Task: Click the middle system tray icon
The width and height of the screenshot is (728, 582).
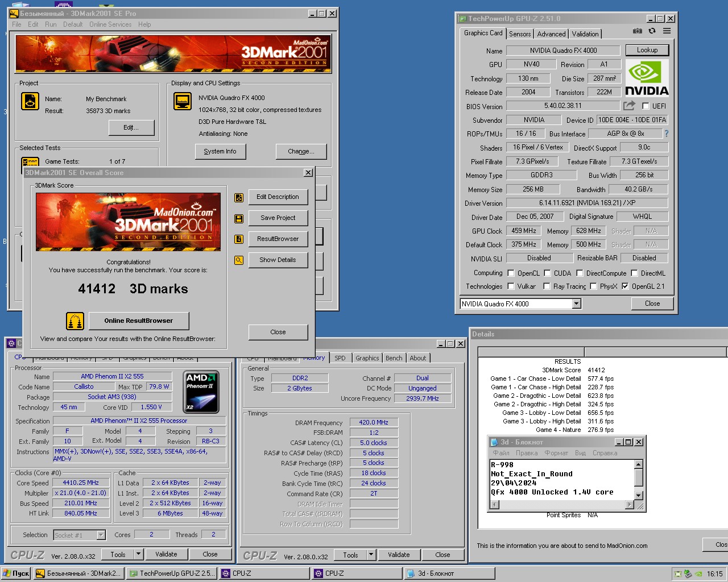Action: [688, 573]
